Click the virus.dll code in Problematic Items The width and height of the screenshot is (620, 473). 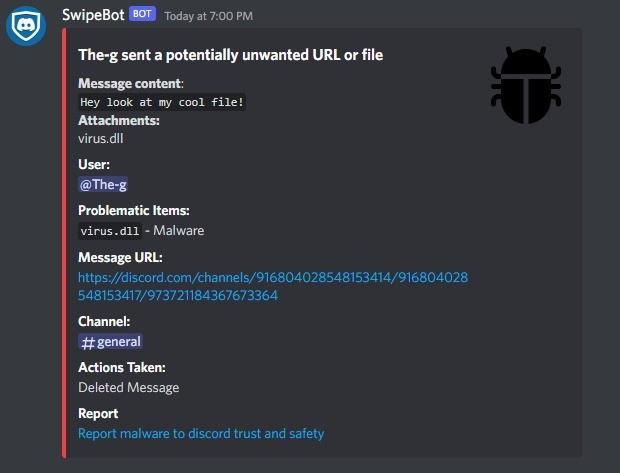coord(109,231)
